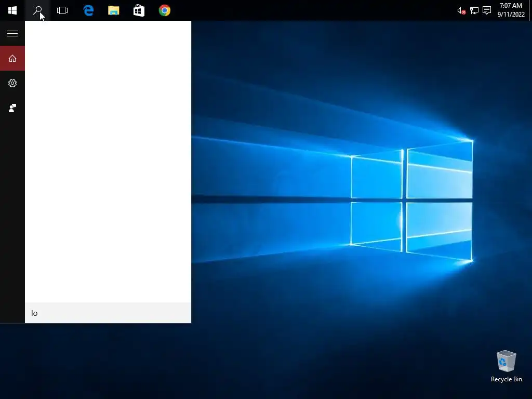The image size is (532, 399).
Task: Open search Settings gear icon
Action: tap(12, 83)
